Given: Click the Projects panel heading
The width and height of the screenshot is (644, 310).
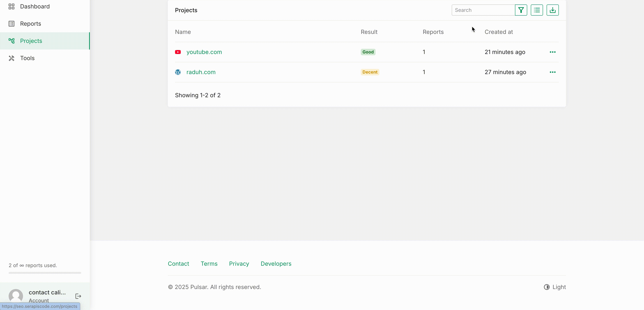Looking at the screenshot, I should 186,10.
